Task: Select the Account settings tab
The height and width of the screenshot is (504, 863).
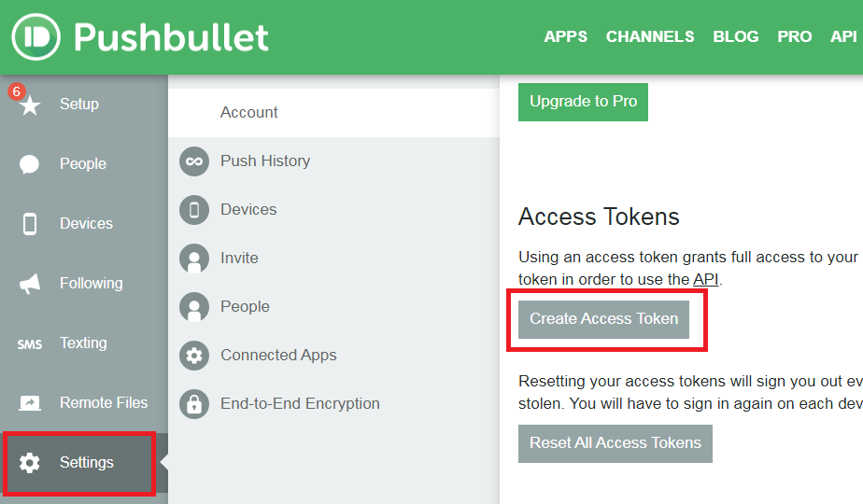Action: coord(249,112)
